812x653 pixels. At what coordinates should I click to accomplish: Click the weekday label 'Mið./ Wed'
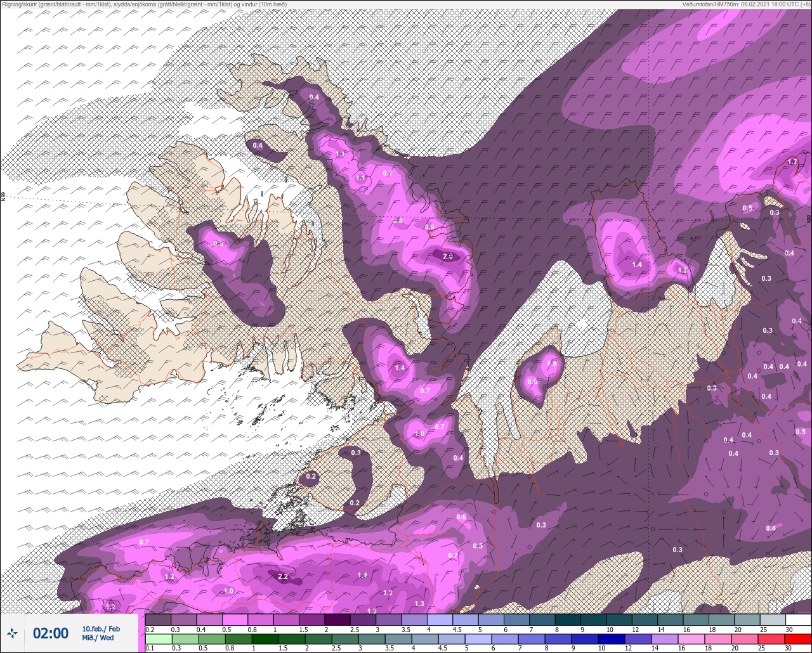point(98,638)
